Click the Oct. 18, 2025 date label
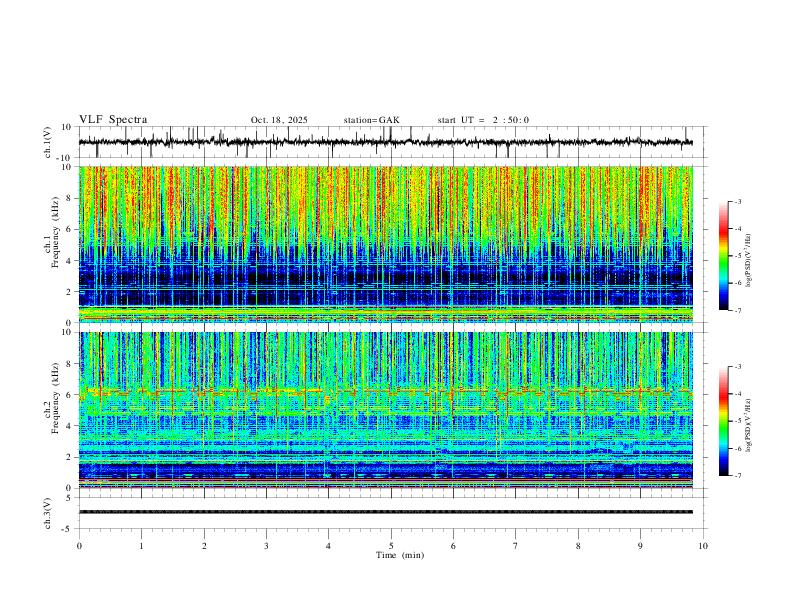The width and height of the screenshot is (792, 612). pos(279,120)
